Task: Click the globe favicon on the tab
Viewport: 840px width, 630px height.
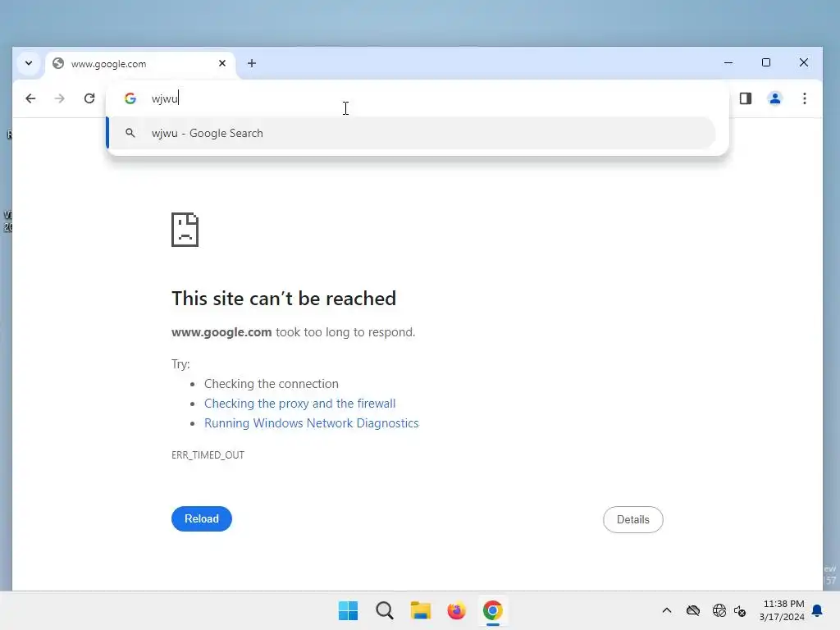Action: [58, 63]
